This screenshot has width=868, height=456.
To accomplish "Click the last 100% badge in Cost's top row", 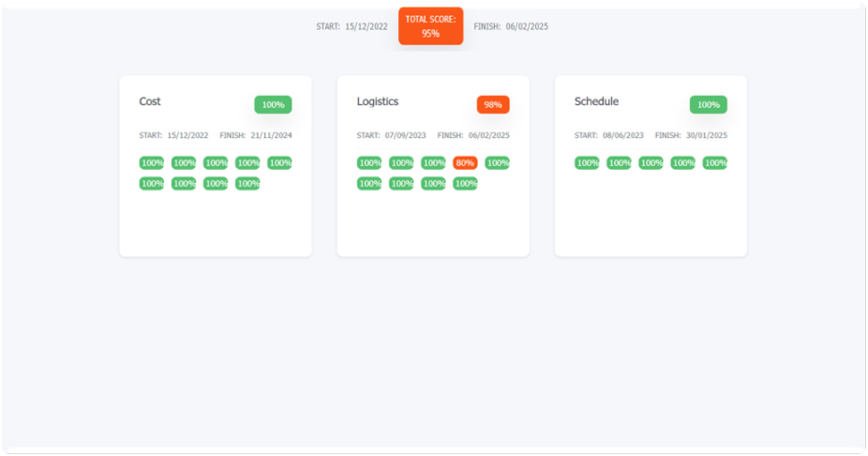I will [x=279, y=163].
